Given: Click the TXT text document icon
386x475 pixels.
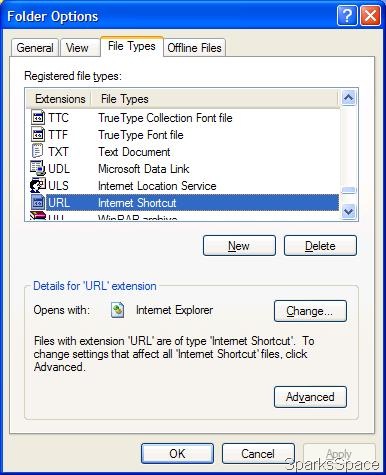Looking at the screenshot, I should (37, 151).
